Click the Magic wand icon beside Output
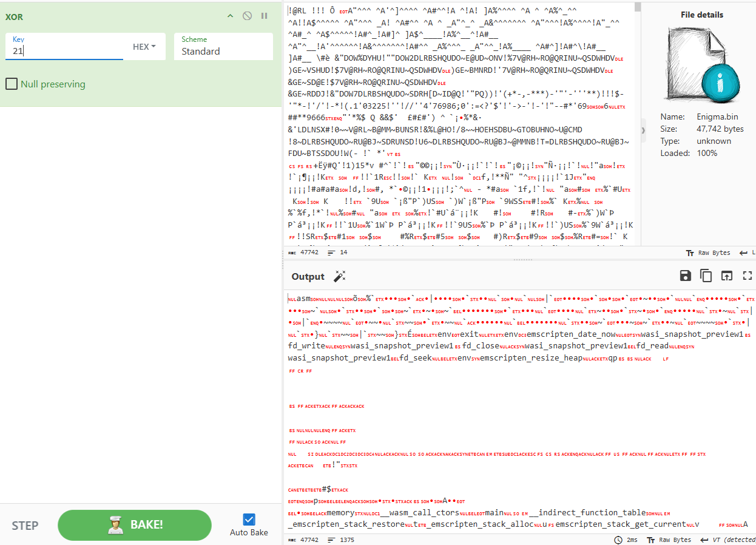Screen dimensions: 756x545 coord(340,277)
